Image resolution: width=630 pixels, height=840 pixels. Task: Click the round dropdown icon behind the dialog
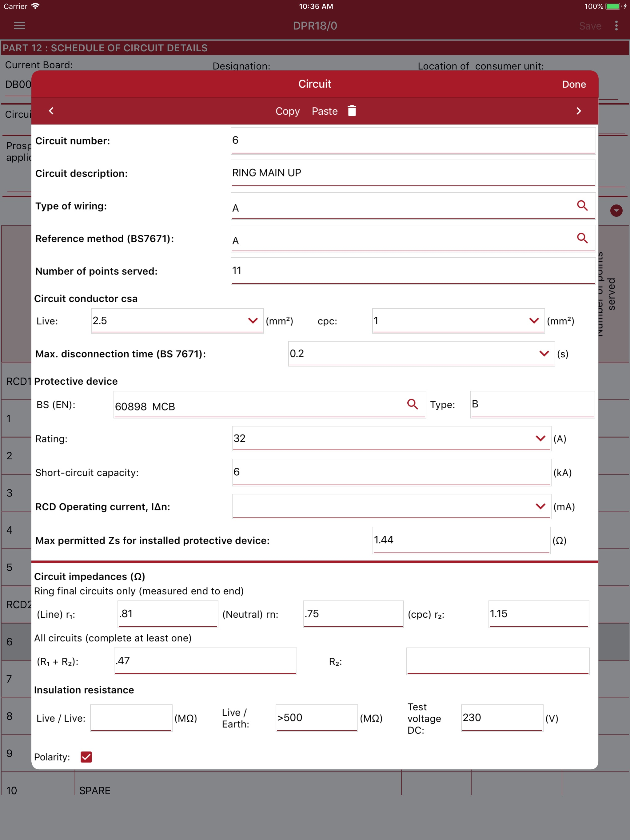pyautogui.click(x=616, y=210)
